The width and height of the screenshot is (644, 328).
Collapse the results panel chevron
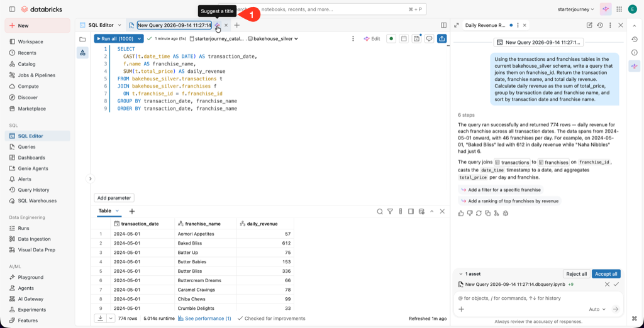[x=431, y=211]
